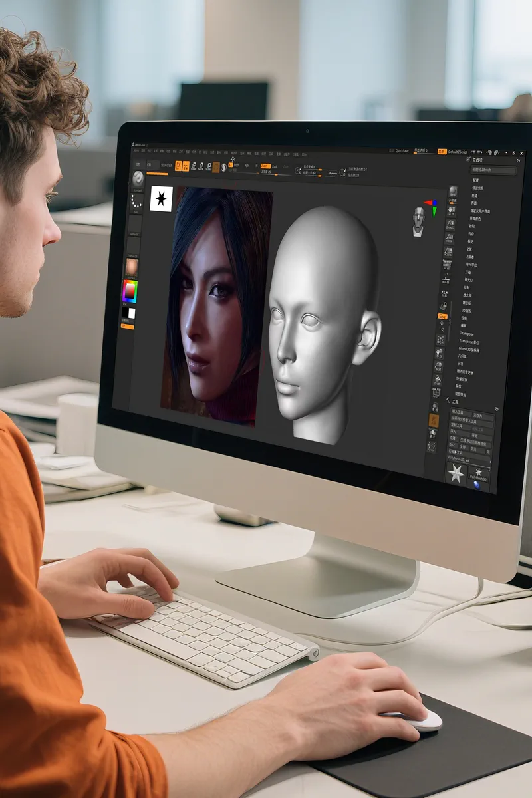Viewport: 532px width, 798px height.
Task: Open the DefaultZScript menu item
Action: coord(460,152)
